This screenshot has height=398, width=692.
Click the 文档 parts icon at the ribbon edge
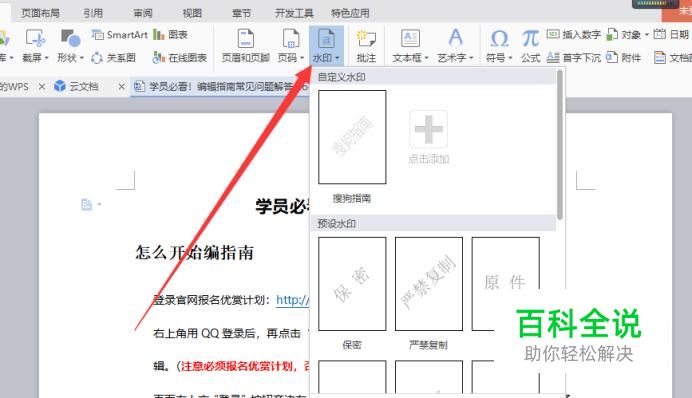point(660,58)
